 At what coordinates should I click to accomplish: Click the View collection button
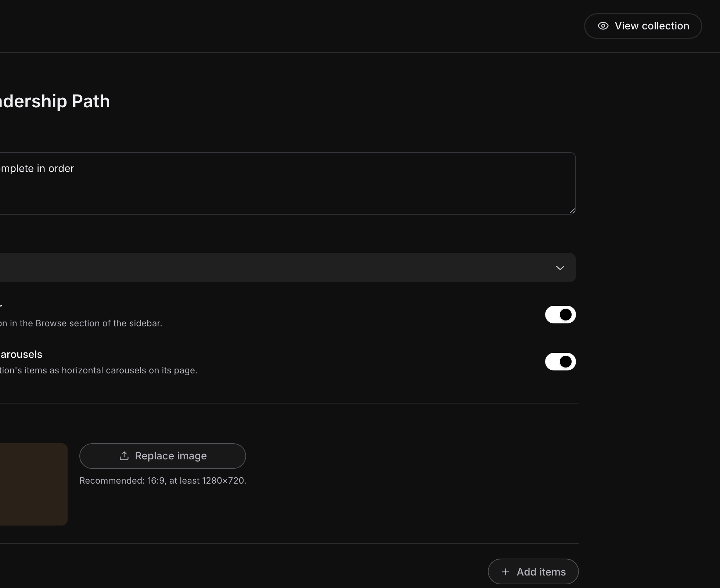coord(643,26)
